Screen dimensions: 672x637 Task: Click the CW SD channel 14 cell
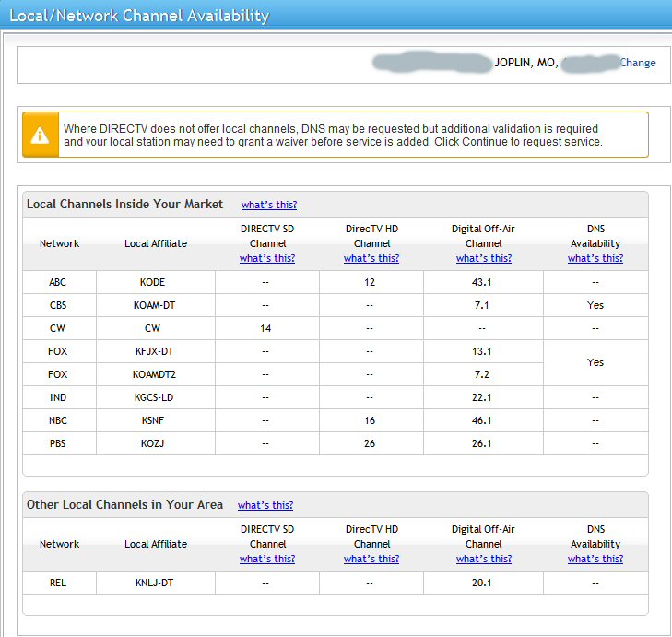267,328
